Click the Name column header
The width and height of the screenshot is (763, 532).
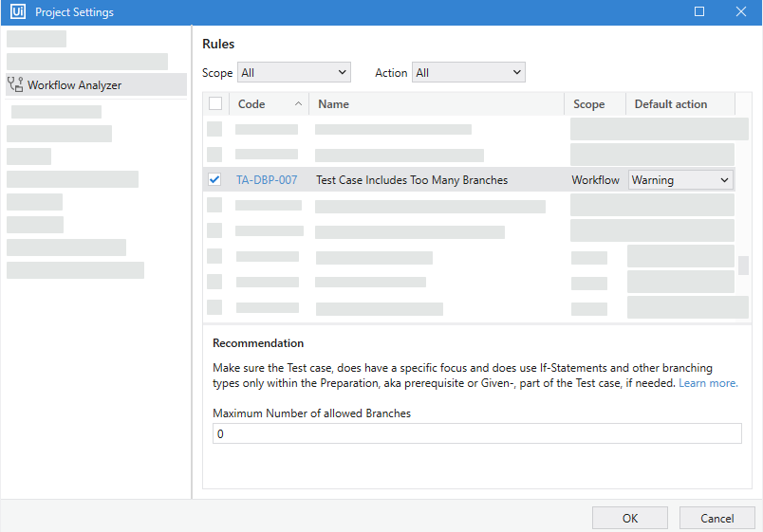point(437,104)
